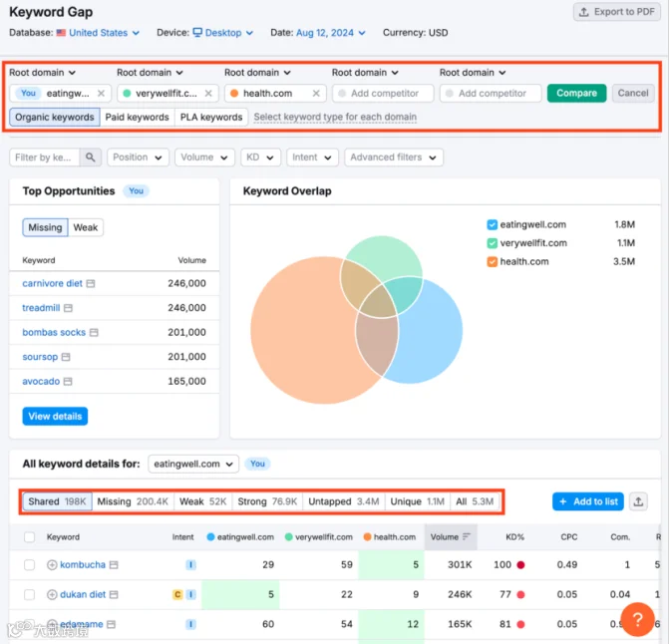
Task: Select the Organic keywords tab
Action: pyautogui.click(x=55, y=118)
